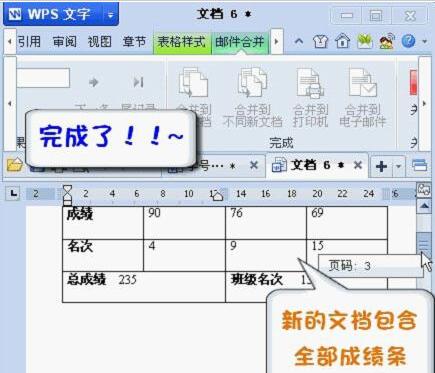Click the left indent hourglass marker on ruler

67,195
